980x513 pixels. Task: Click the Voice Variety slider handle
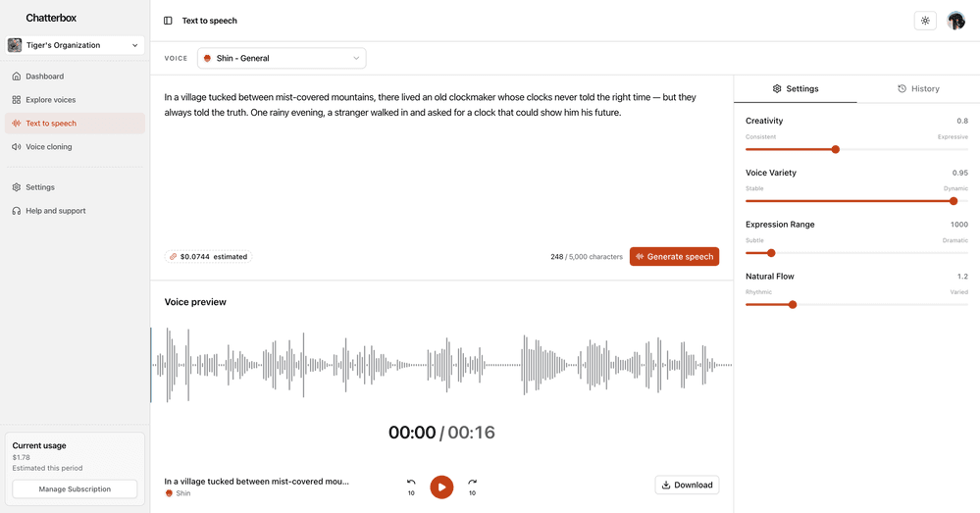954,201
